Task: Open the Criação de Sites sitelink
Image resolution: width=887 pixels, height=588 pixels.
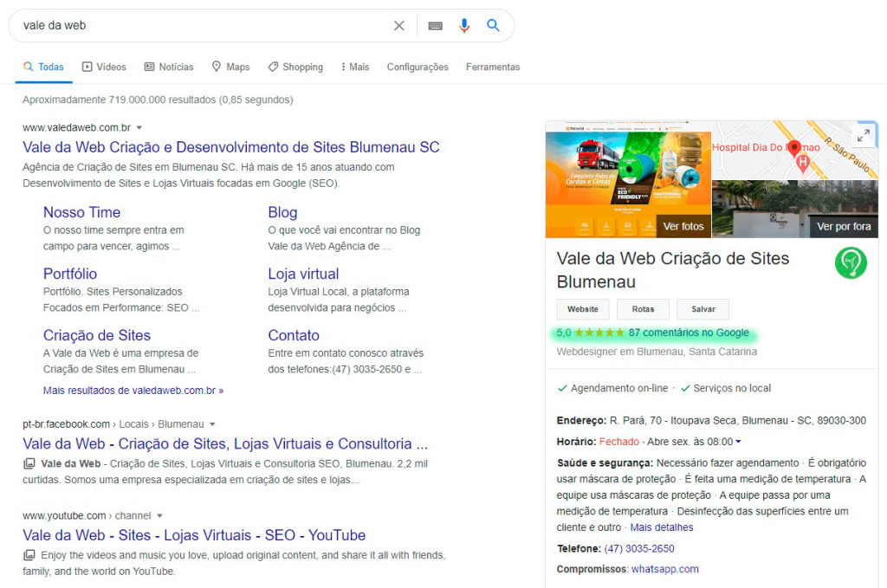Action: click(x=97, y=335)
